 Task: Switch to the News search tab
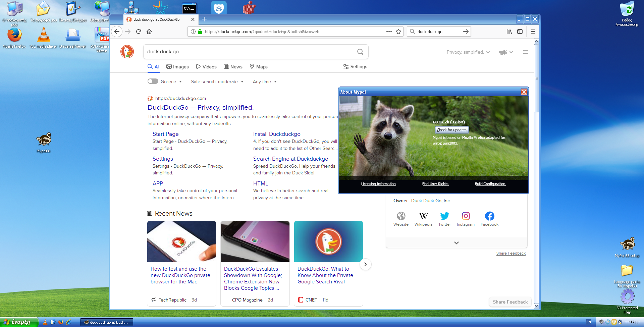tap(233, 67)
